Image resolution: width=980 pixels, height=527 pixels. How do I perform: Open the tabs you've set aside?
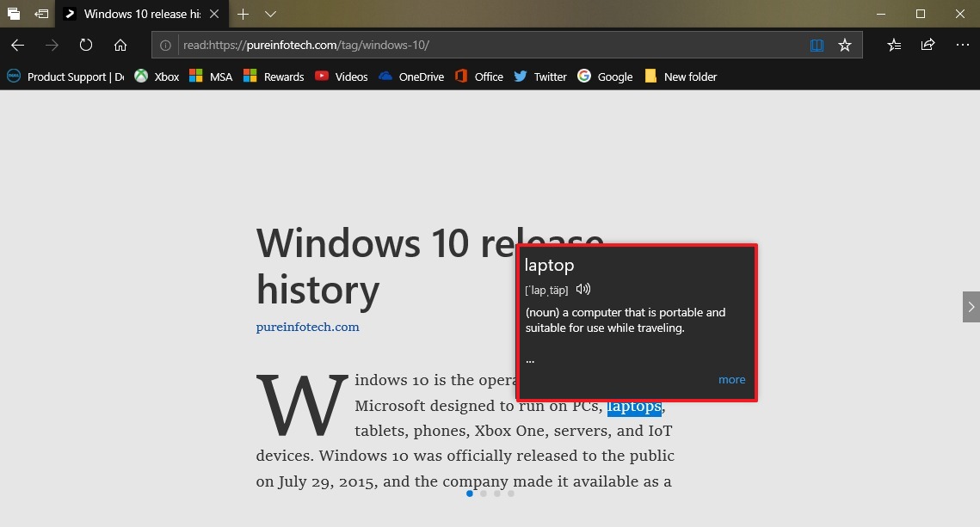pyautogui.click(x=13, y=14)
